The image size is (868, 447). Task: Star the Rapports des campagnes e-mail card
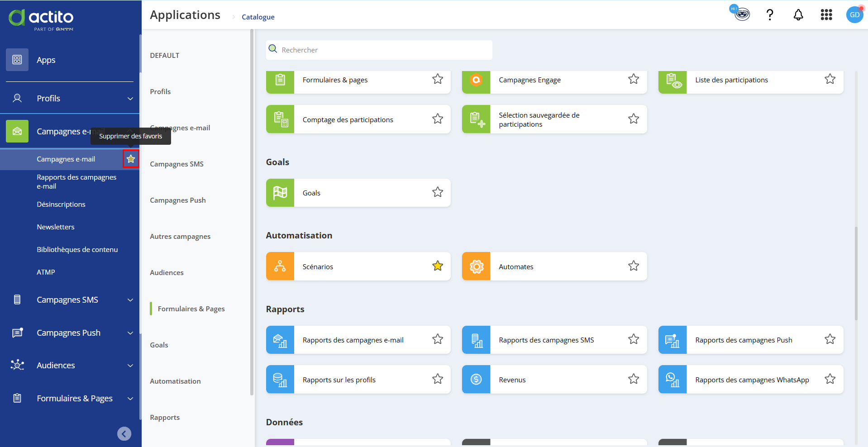pos(438,339)
